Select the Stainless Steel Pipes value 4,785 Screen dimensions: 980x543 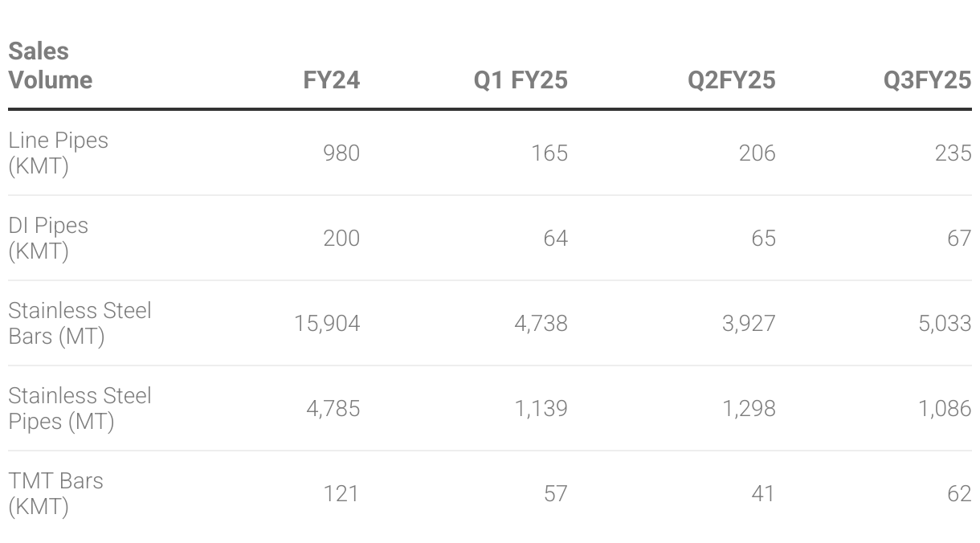(x=333, y=408)
